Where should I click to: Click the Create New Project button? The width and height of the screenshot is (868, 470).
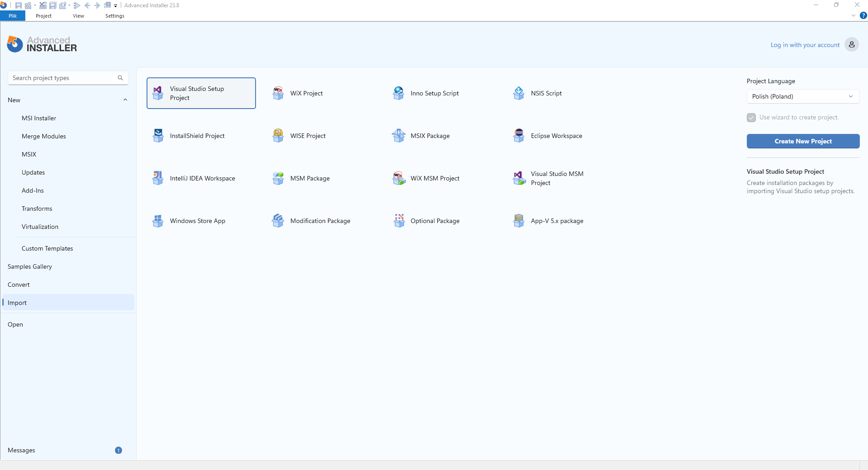pyautogui.click(x=803, y=141)
